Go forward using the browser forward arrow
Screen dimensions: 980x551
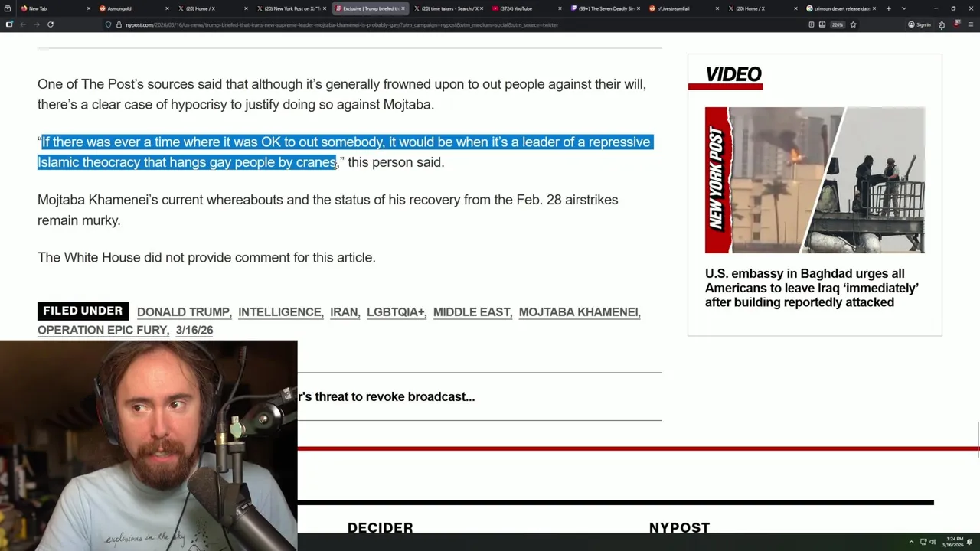coord(36,24)
